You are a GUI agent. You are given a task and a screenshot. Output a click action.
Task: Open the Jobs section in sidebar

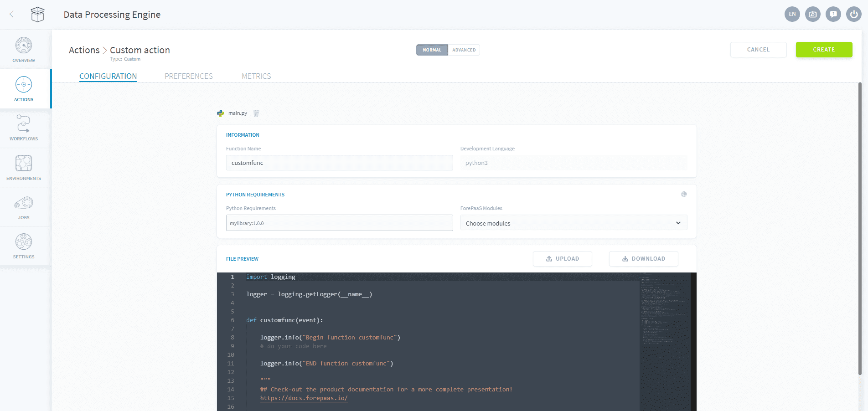click(24, 207)
